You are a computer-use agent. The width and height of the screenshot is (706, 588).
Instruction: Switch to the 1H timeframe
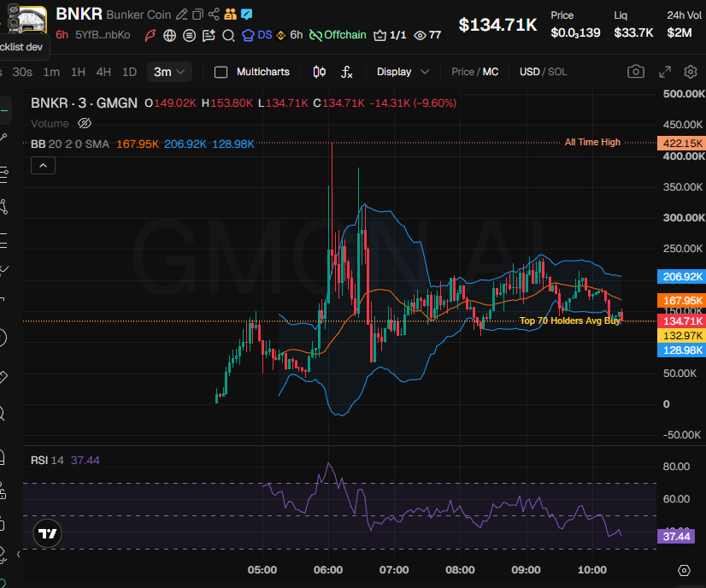coord(78,72)
